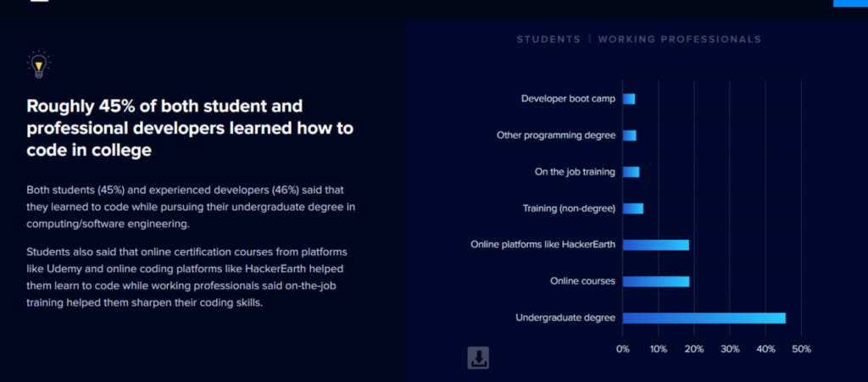
Task: Click the paragraph starting 'Students also said'
Action: point(187,278)
